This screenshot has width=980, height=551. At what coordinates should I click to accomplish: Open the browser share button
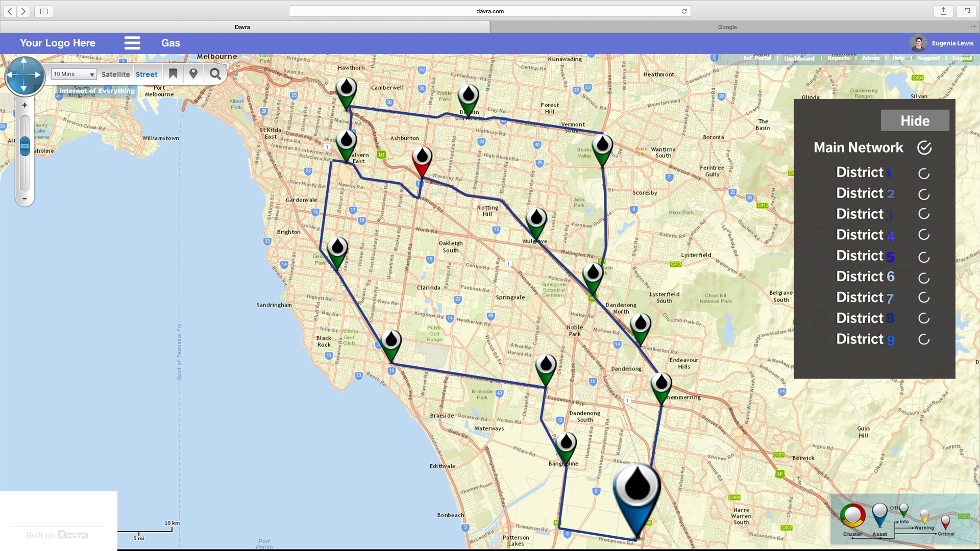click(x=943, y=11)
